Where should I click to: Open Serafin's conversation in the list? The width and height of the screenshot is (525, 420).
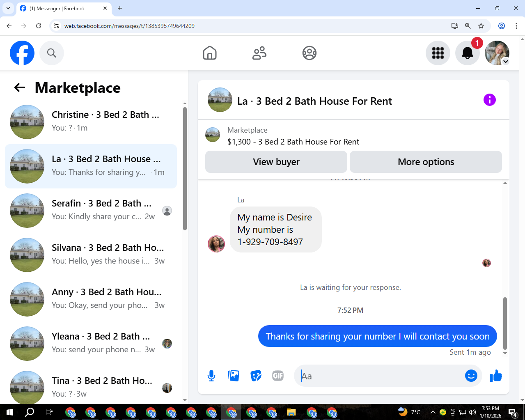click(91, 211)
